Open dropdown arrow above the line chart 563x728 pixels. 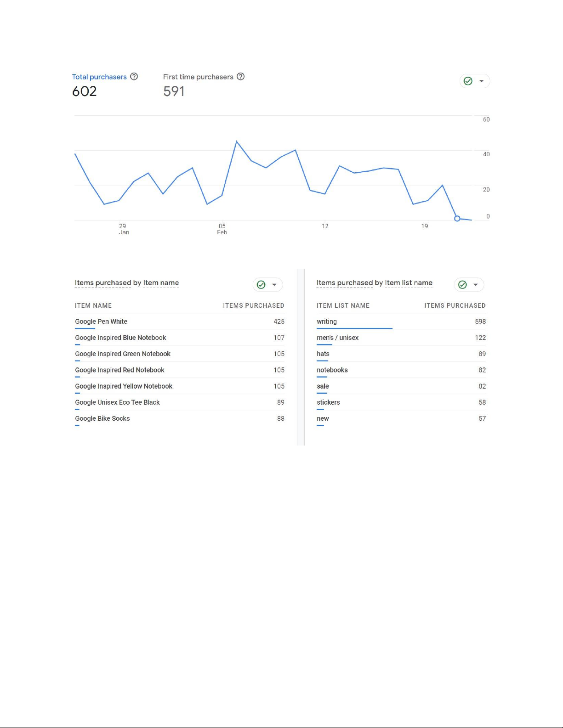click(x=481, y=81)
